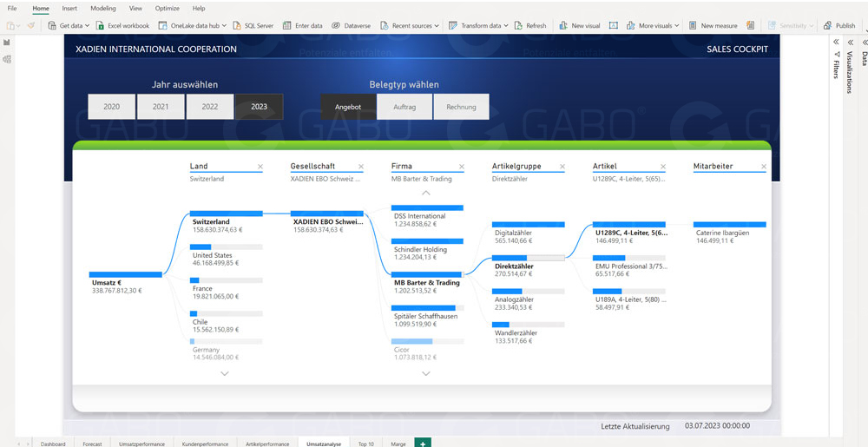The width and height of the screenshot is (868, 447).
Task: Remove the Artikelgruppe level with X
Action: pyautogui.click(x=562, y=167)
